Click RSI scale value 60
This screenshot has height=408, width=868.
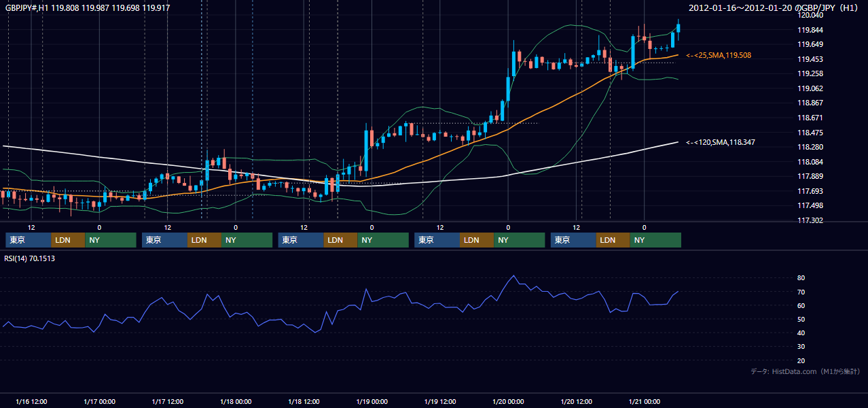tap(801, 306)
